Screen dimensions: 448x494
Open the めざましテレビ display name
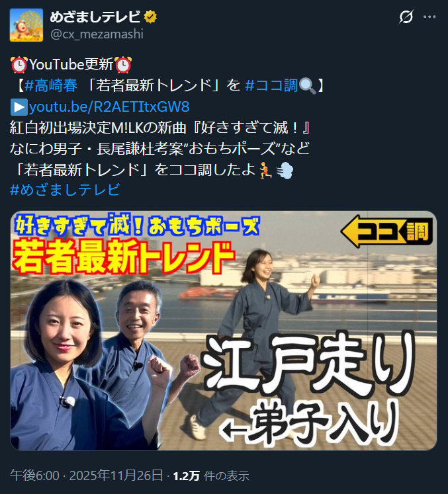pyautogui.click(x=95, y=17)
